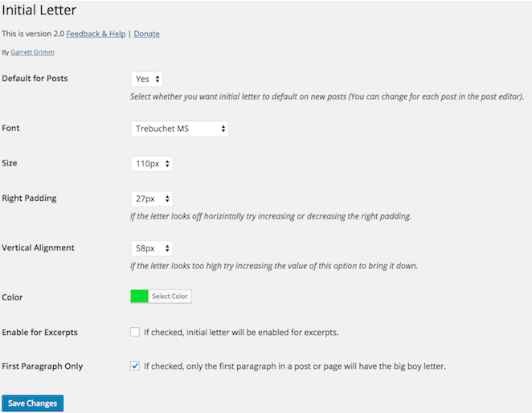Click the Font setting label
The image size is (532, 413).
tap(11, 129)
